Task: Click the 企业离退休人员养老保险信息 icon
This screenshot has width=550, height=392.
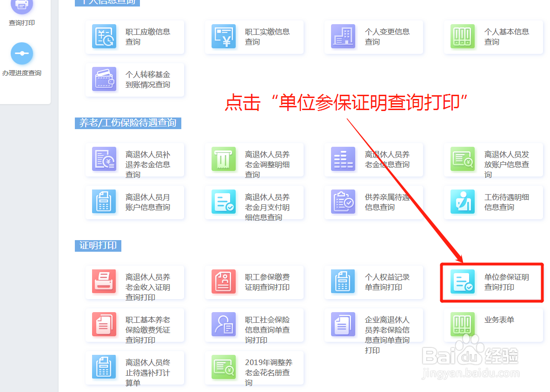Action: coord(343,324)
